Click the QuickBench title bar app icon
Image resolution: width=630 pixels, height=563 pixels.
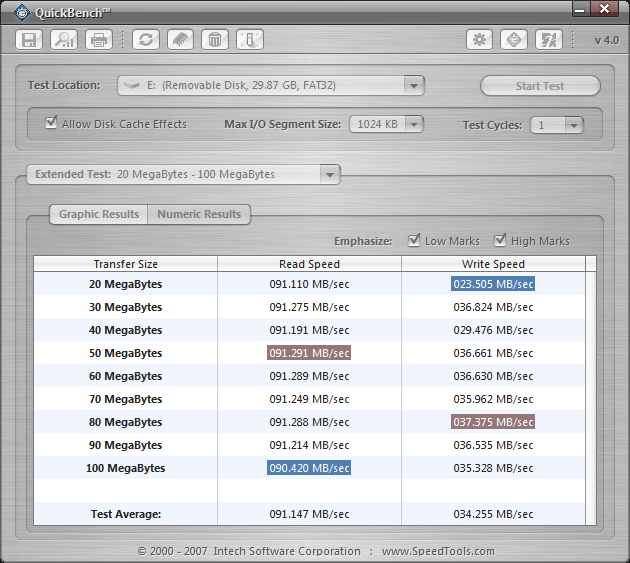tap(20, 11)
